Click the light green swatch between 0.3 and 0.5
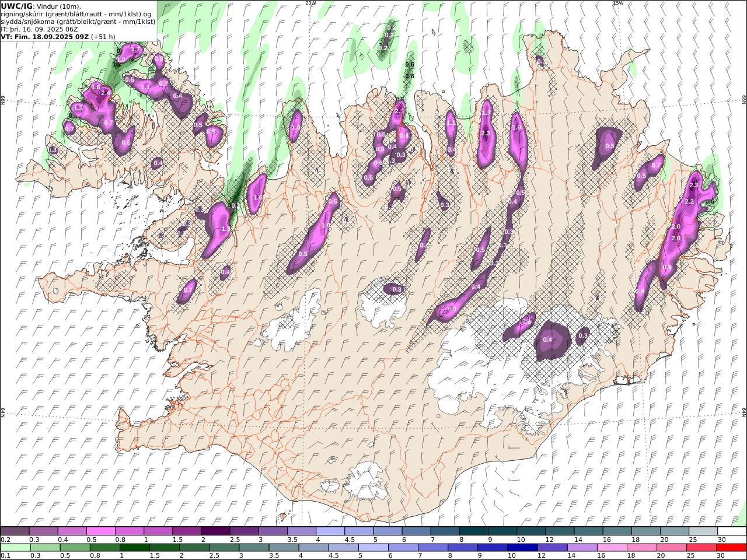 point(45,547)
